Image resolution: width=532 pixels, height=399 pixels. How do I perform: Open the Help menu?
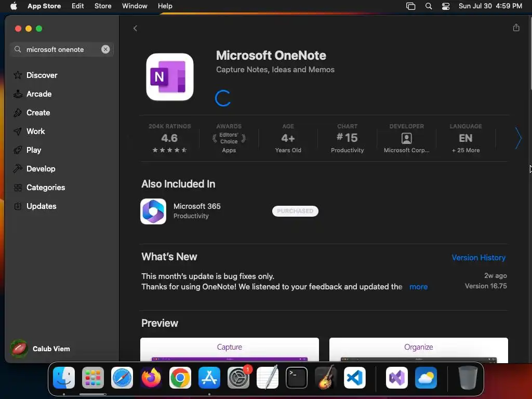coord(165,6)
